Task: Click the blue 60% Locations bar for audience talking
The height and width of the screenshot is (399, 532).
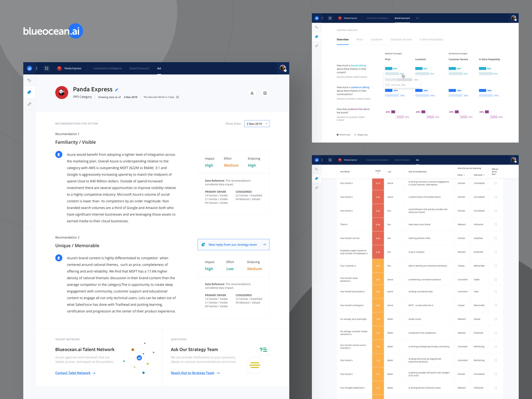Action: (x=419, y=90)
